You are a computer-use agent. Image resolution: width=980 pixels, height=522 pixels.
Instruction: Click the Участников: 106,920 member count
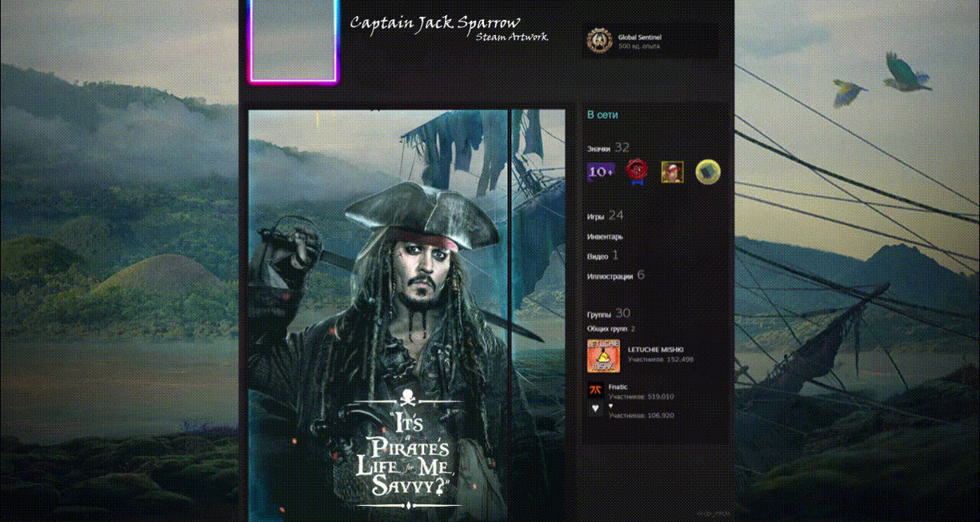coord(641,416)
